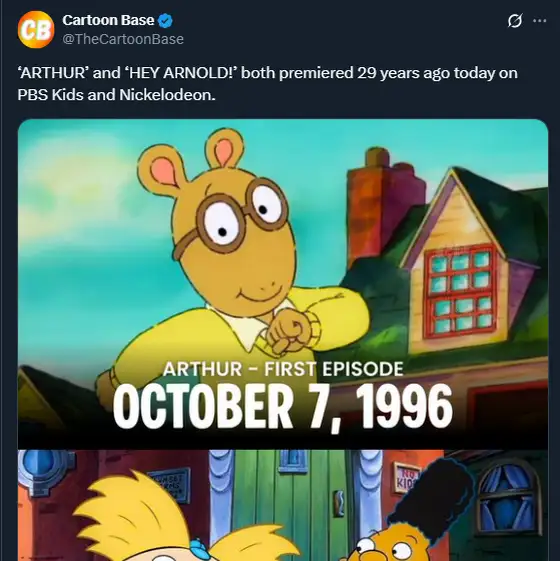Visit the @TheCartoonBase handle link
The height and width of the screenshot is (561, 560).
click(x=123, y=39)
